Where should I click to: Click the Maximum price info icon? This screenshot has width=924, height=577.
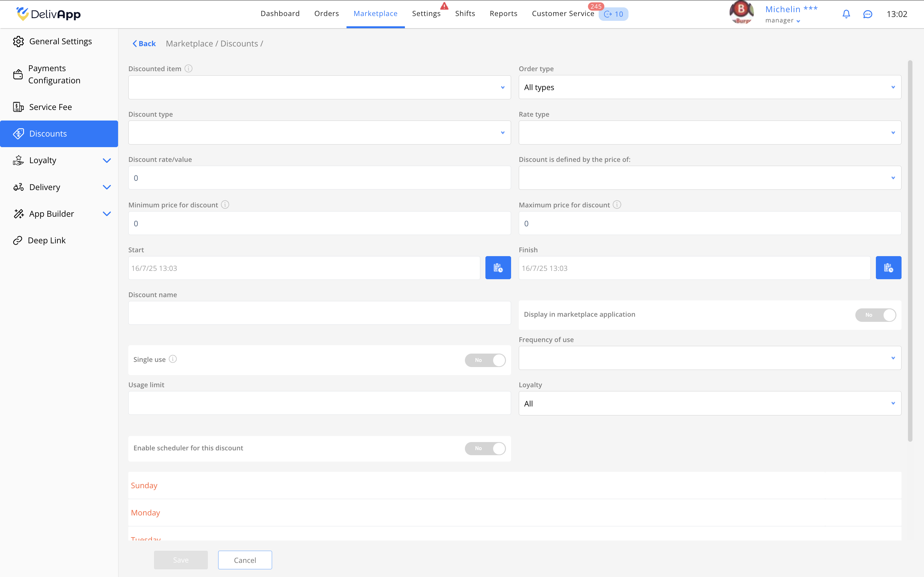pos(617,205)
